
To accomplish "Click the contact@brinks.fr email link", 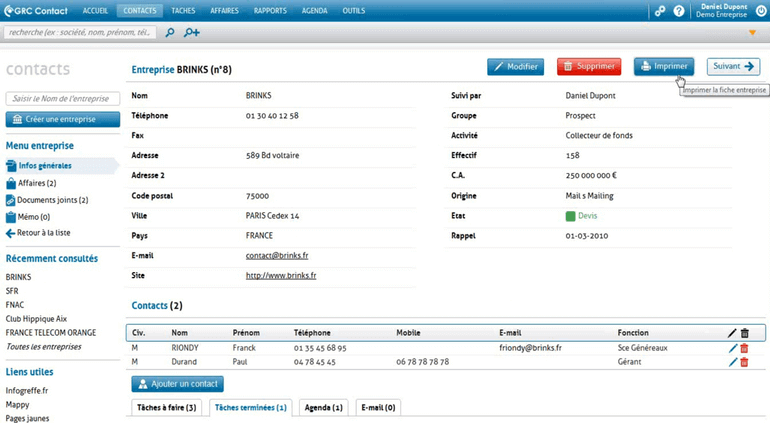I will click(277, 255).
